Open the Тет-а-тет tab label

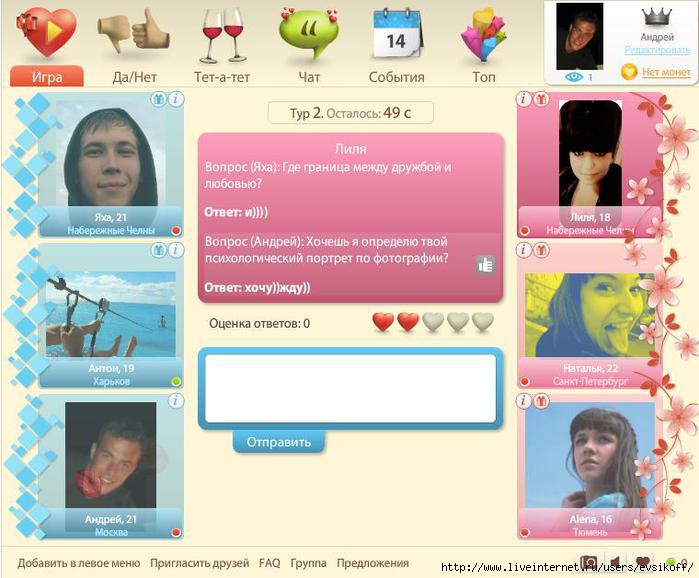[x=222, y=77]
